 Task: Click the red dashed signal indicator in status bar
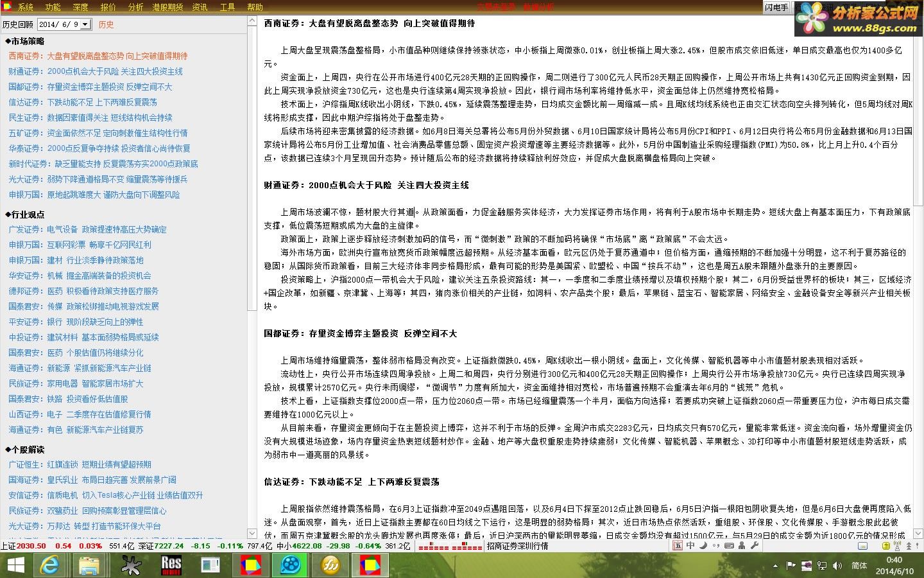[450, 547]
